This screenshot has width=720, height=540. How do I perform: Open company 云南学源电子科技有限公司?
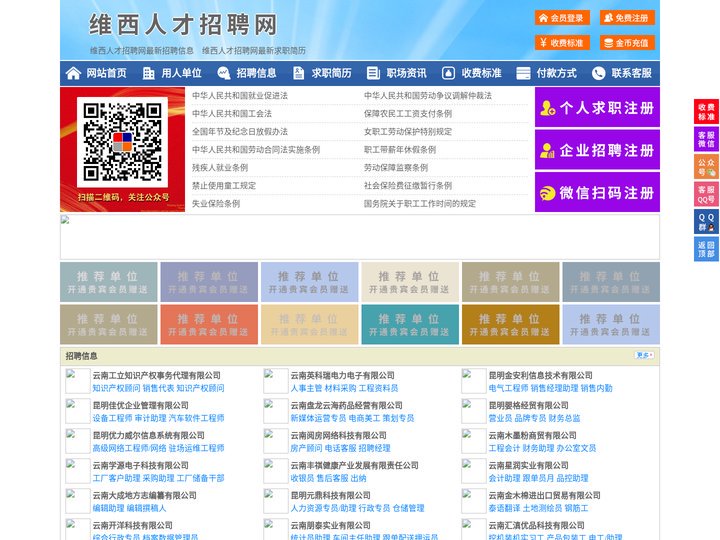pyautogui.click(x=141, y=465)
